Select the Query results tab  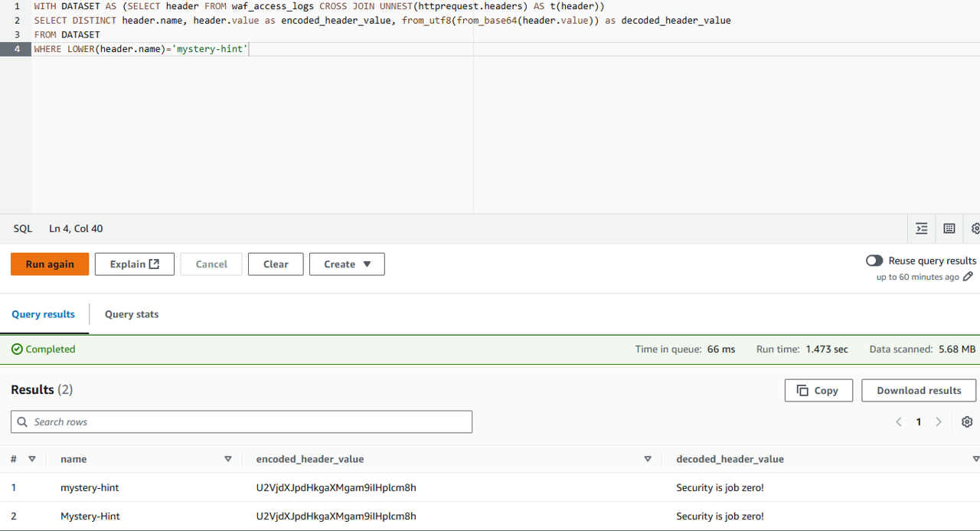click(x=44, y=314)
